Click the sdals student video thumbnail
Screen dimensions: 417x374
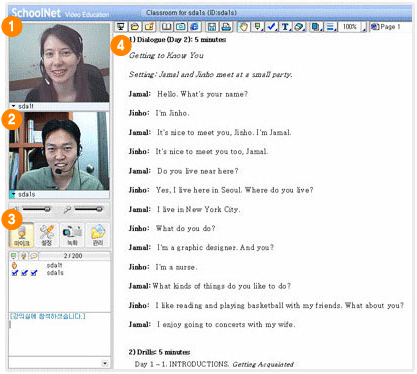pyautogui.click(x=59, y=151)
